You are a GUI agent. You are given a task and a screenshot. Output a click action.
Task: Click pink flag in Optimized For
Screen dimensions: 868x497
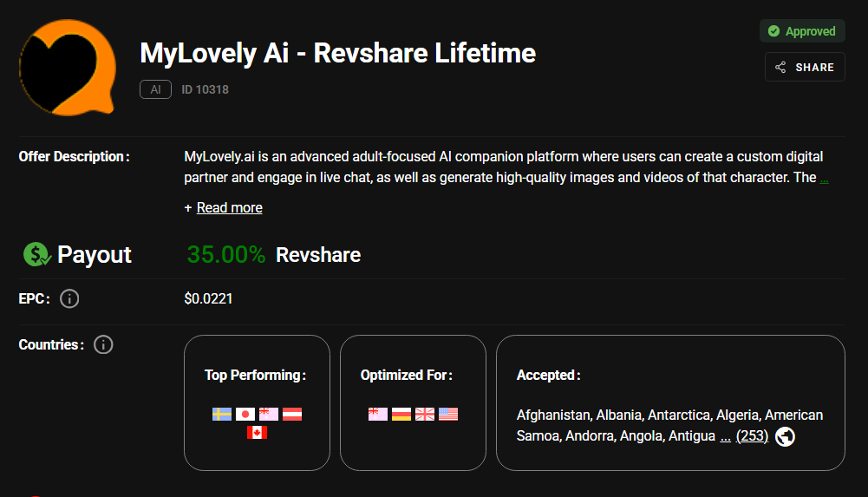[x=378, y=414]
